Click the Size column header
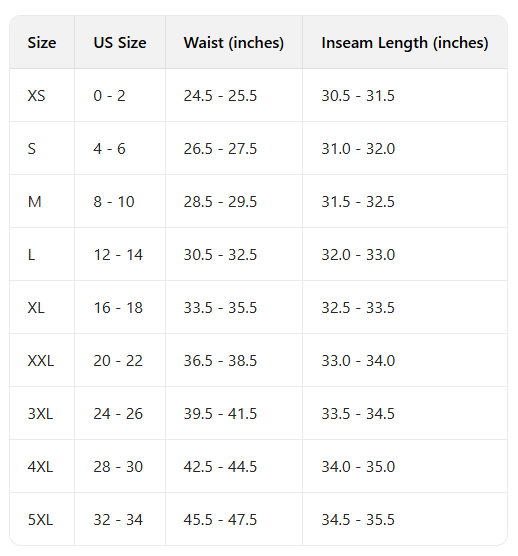Image resolution: width=518 pixels, height=556 pixels. click(x=42, y=43)
